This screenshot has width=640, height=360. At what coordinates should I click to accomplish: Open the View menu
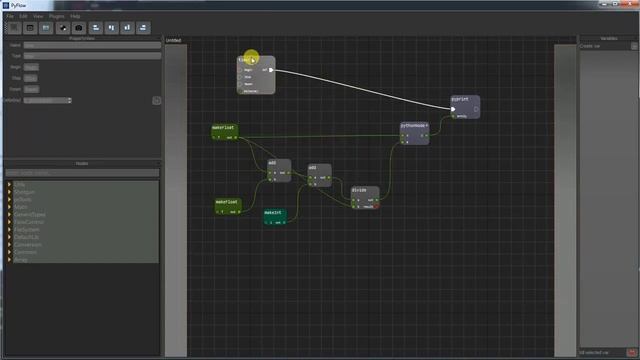click(x=38, y=16)
